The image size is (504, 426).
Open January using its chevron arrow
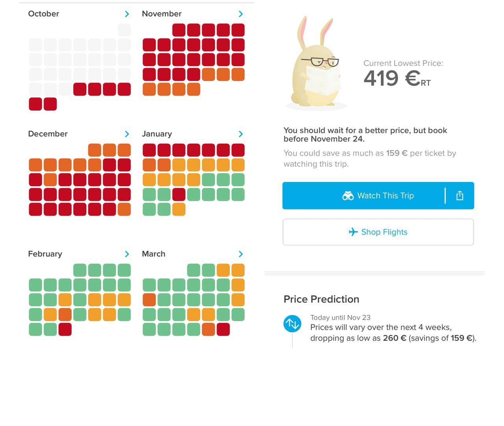241,134
